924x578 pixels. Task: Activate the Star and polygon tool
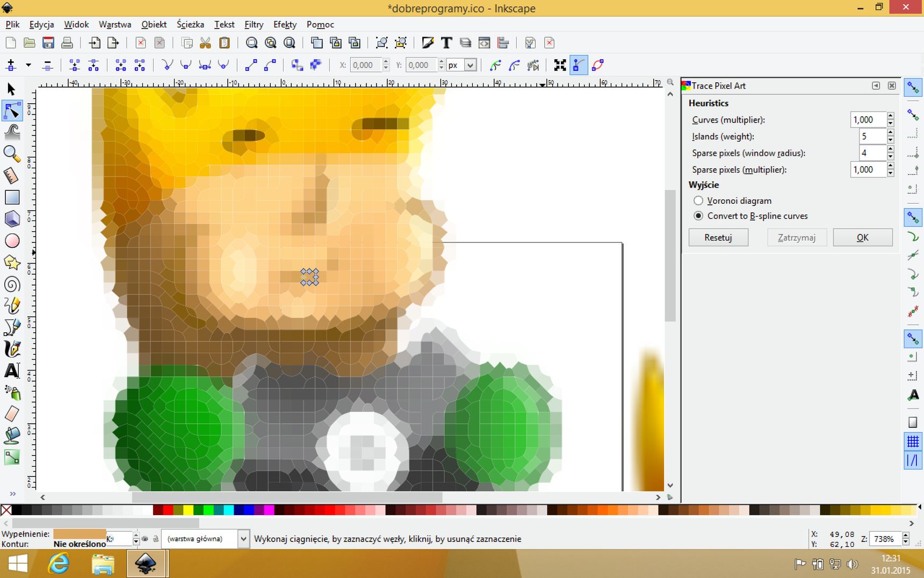(12, 263)
